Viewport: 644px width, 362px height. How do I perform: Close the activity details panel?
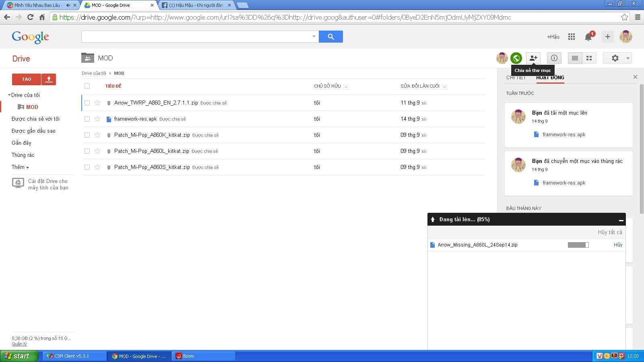click(635, 77)
